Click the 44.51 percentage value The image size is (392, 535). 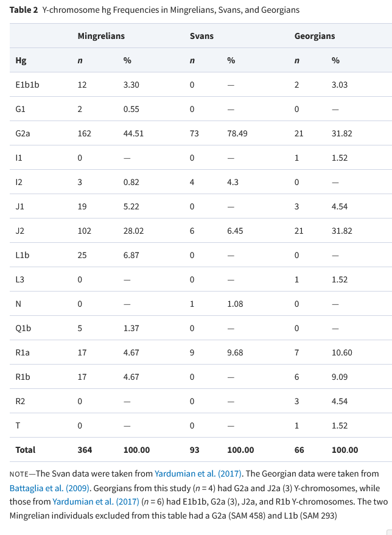[133, 133]
